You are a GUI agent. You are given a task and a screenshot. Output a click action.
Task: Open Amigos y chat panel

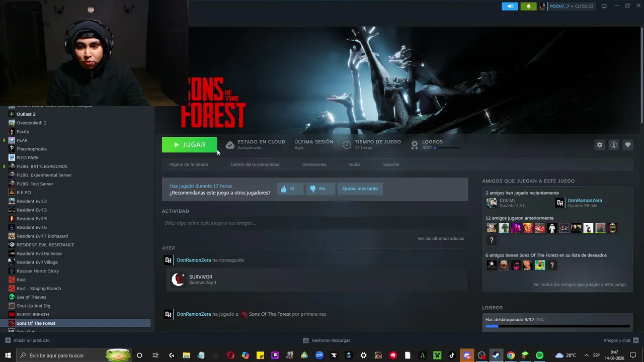[x=621, y=340]
